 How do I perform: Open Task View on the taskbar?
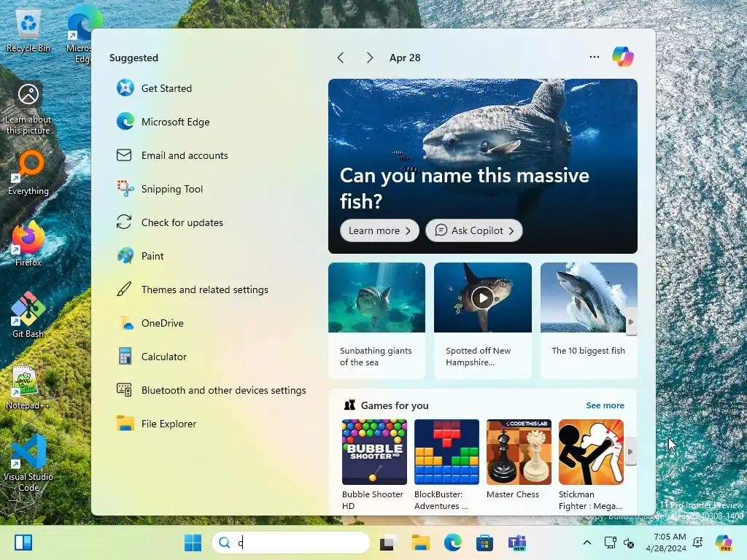coord(388,542)
